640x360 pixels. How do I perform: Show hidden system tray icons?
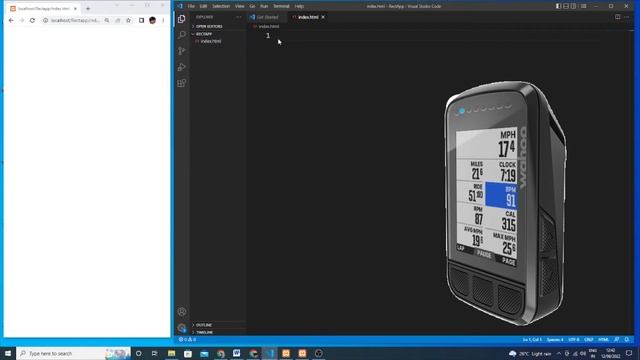coord(559,353)
